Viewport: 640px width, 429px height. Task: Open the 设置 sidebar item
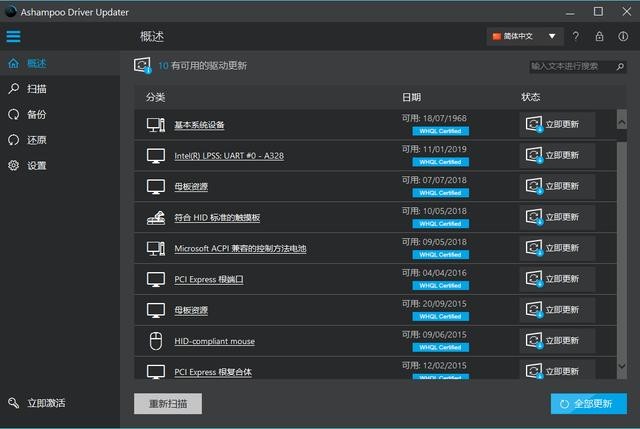tap(60, 165)
